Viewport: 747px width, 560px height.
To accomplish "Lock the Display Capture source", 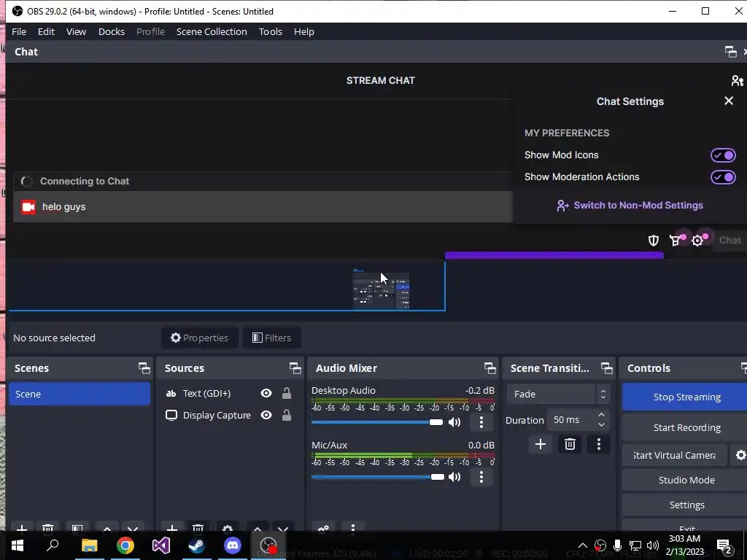I will tap(286, 415).
